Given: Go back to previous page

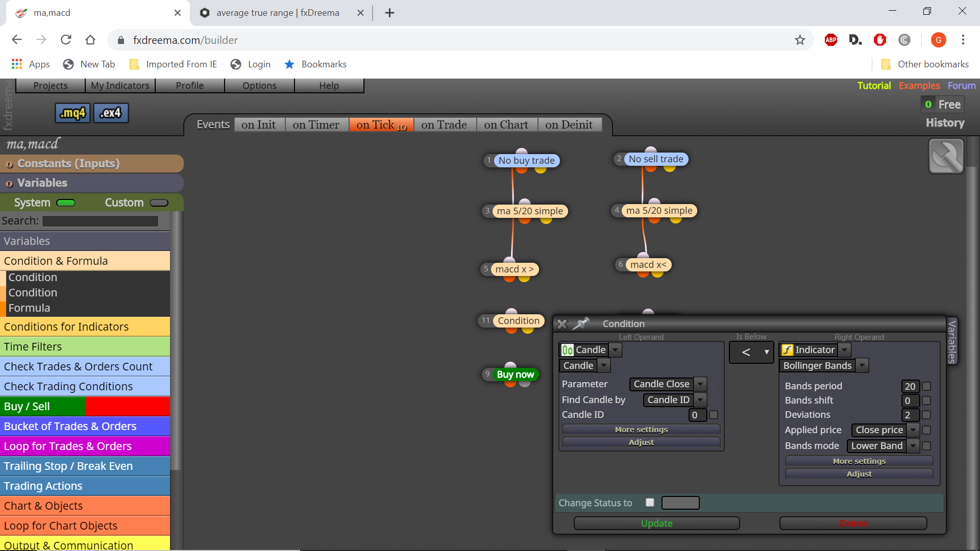Looking at the screenshot, I should [x=17, y=40].
